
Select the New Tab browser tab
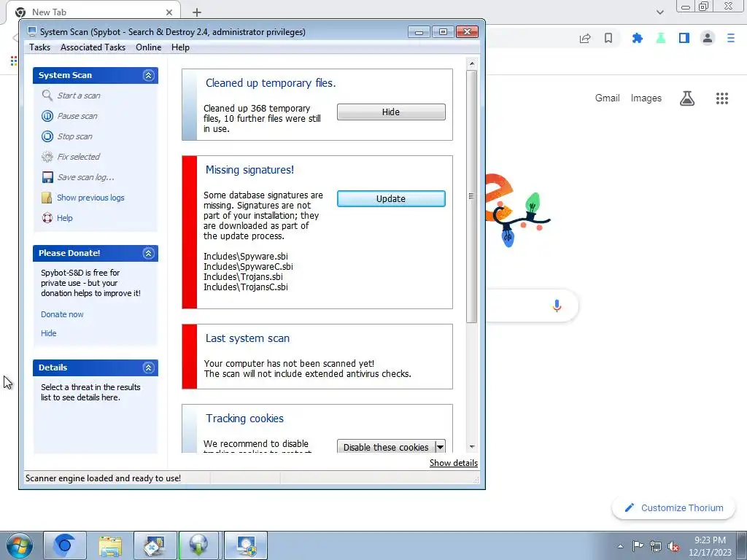pyautogui.click(x=94, y=12)
